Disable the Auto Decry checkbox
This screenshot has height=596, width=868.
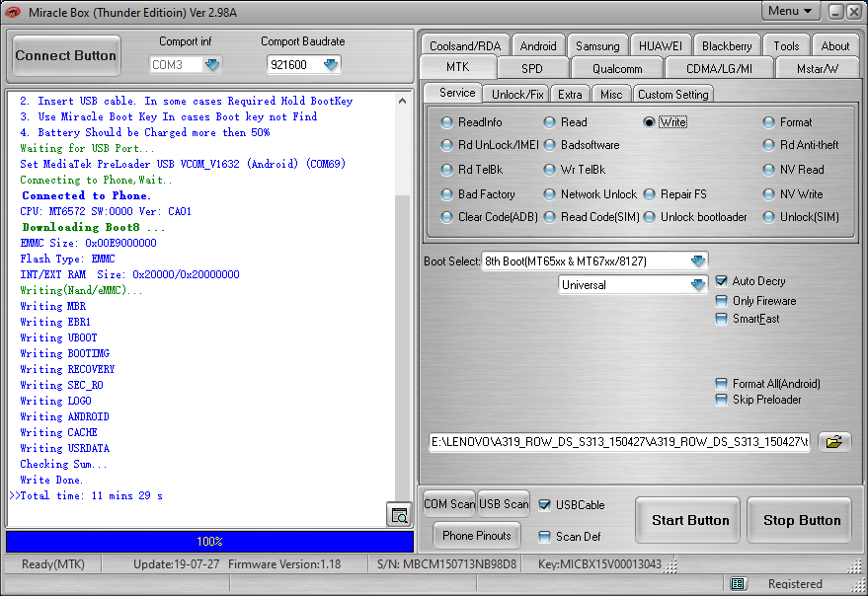pyautogui.click(x=721, y=281)
